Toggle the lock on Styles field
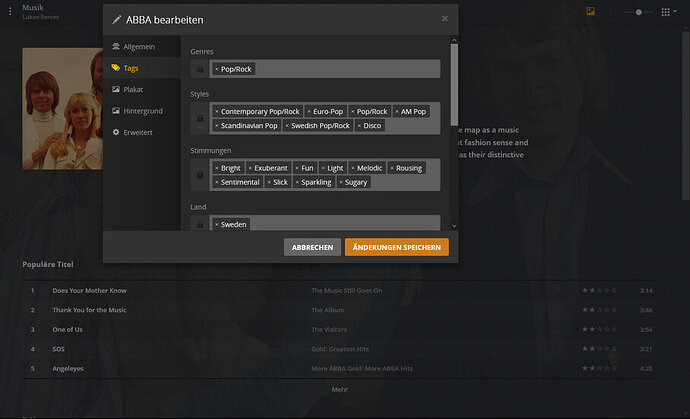The image size is (690, 419). click(200, 118)
